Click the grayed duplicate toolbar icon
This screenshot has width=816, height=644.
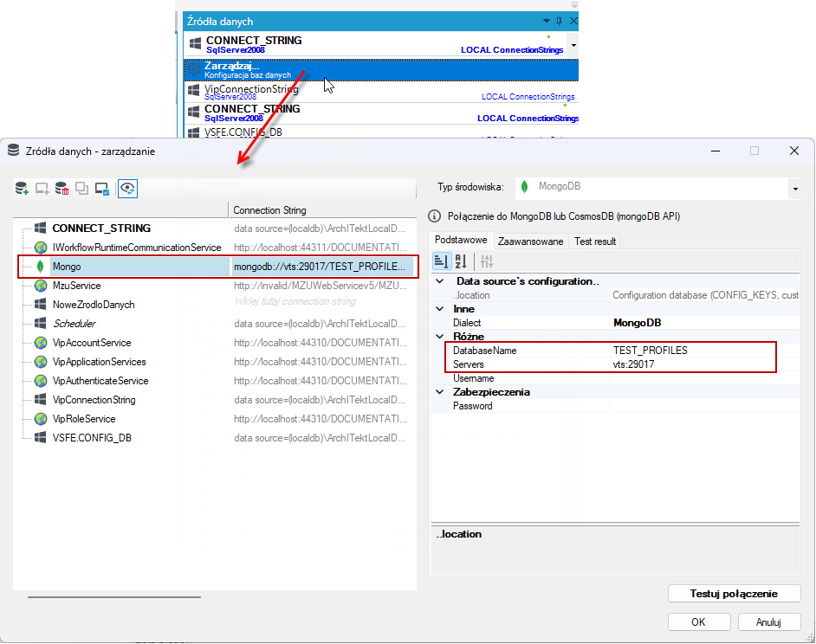pyautogui.click(x=81, y=189)
